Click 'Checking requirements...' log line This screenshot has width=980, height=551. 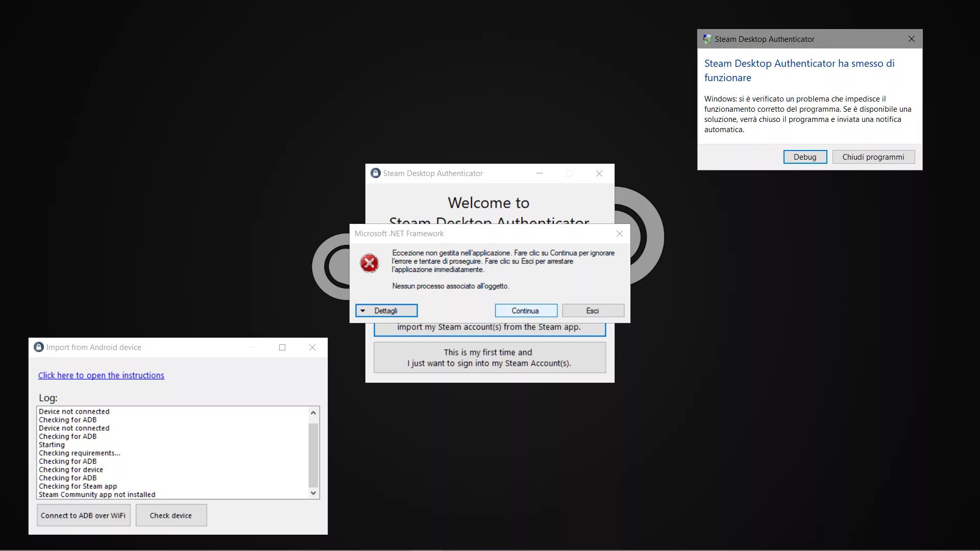(80, 453)
